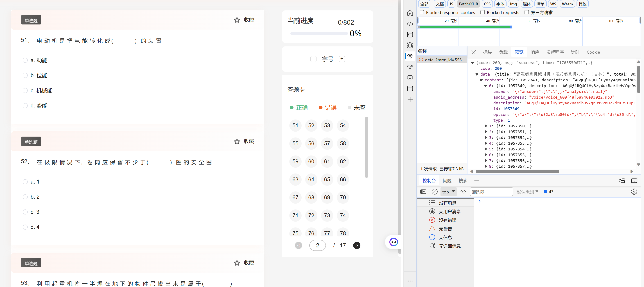Open the top context dropdown
Screen dimensions: 644x287
tap(448, 192)
